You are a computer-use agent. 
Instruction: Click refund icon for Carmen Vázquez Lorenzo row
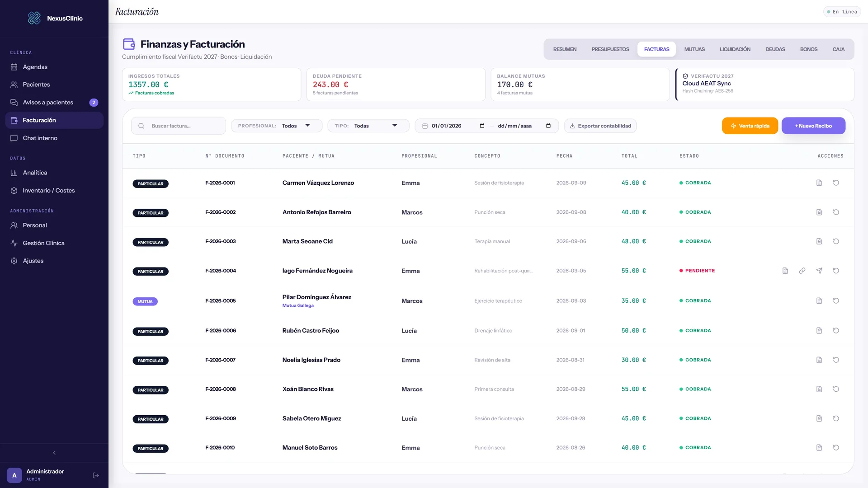click(836, 183)
